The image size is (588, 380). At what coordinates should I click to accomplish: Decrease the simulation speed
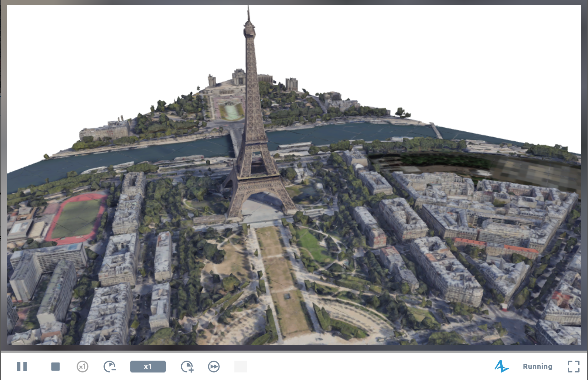[x=110, y=367]
